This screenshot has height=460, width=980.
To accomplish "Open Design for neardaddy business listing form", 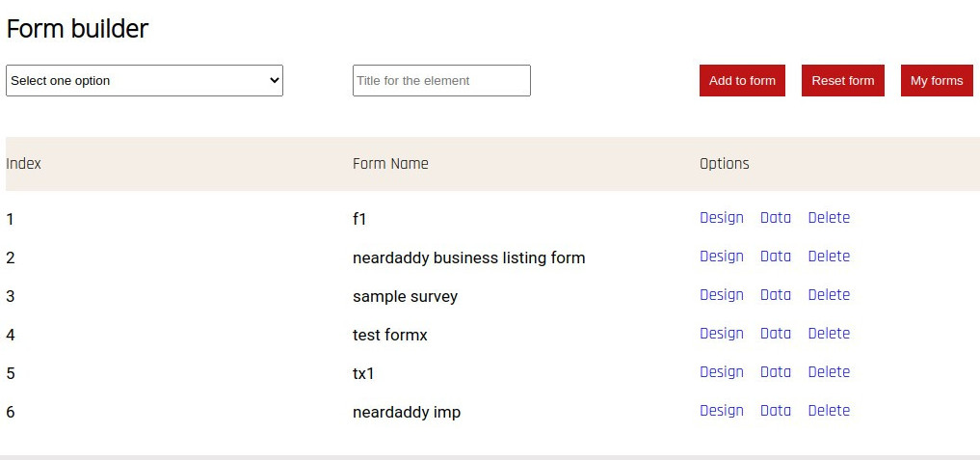I will (x=721, y=257).
